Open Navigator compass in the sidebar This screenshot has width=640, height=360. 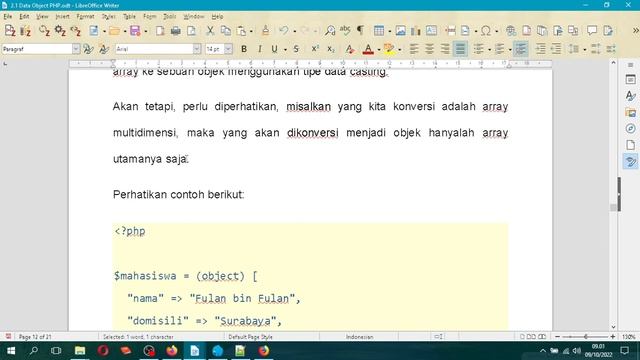(631, 129)
